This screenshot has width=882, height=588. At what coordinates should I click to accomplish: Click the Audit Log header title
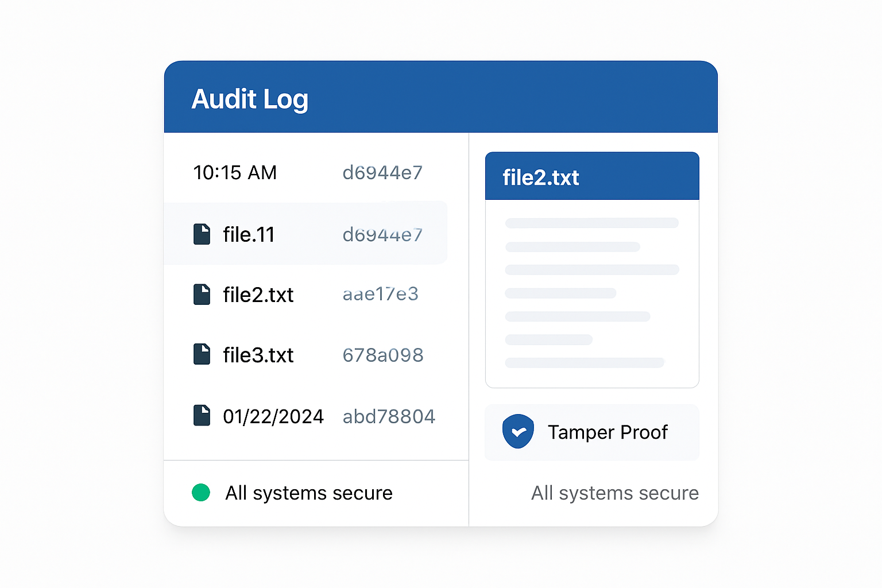point(250,99)
